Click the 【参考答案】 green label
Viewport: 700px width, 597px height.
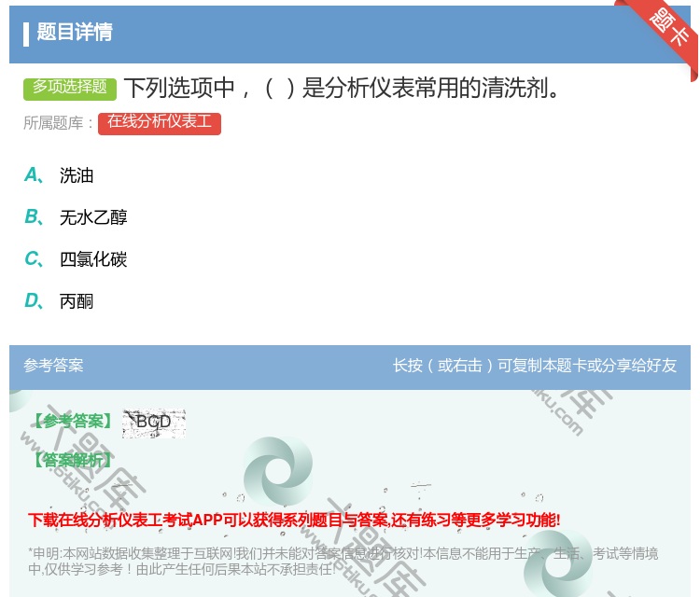pyautogui.click(x=73, y=421)
